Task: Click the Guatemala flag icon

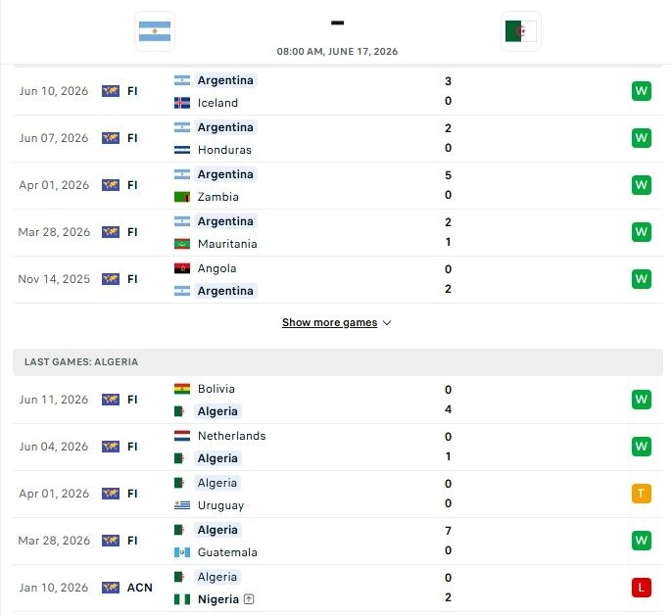Action: 182,552
